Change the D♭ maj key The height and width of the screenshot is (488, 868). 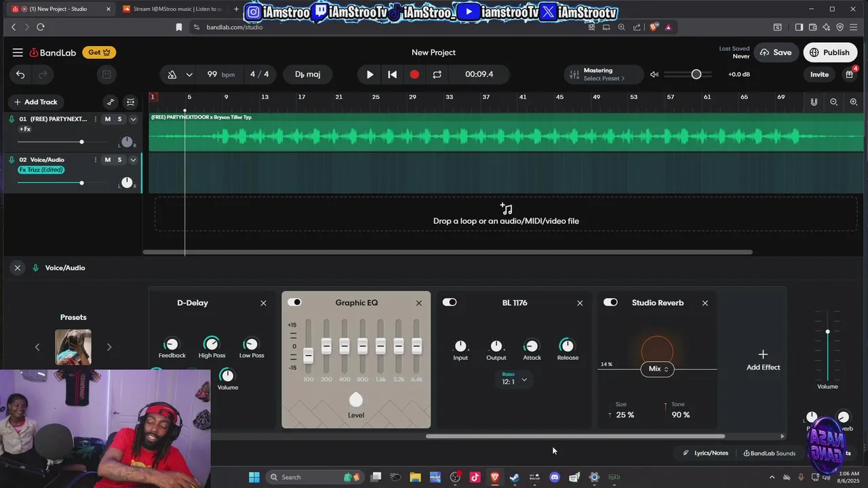coord(308,75)
